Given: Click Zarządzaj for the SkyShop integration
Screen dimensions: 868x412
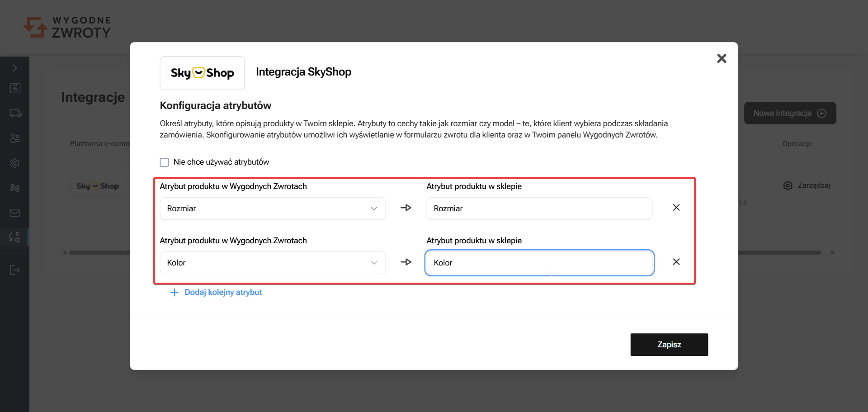Looking at the screenshot, I should tap(807, 185).
